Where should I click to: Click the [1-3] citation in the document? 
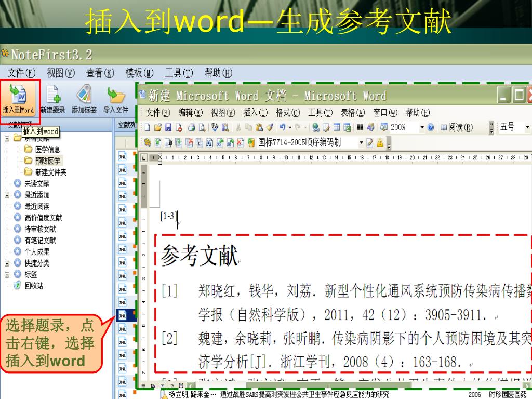pos(168,216)
